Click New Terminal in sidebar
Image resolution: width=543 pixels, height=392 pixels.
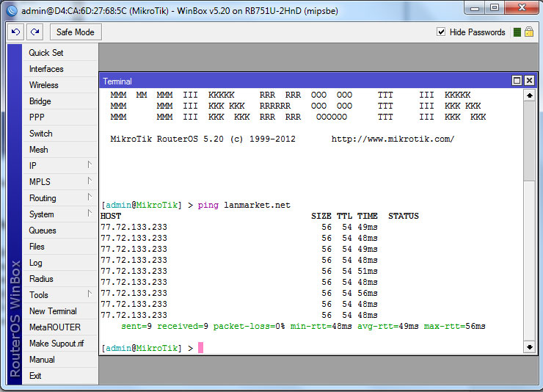tap(53, 311)
